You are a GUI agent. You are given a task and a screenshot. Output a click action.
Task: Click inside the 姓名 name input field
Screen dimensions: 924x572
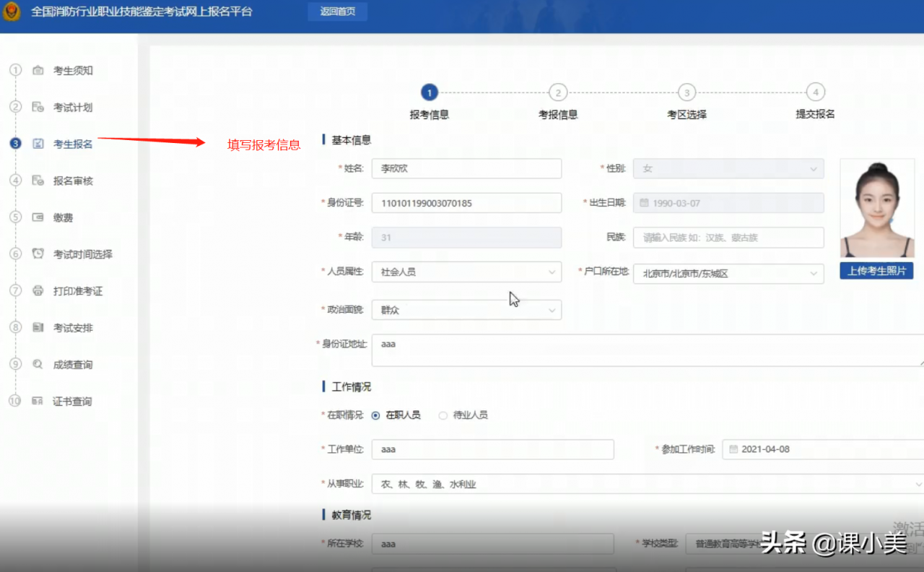click(466, 168)
